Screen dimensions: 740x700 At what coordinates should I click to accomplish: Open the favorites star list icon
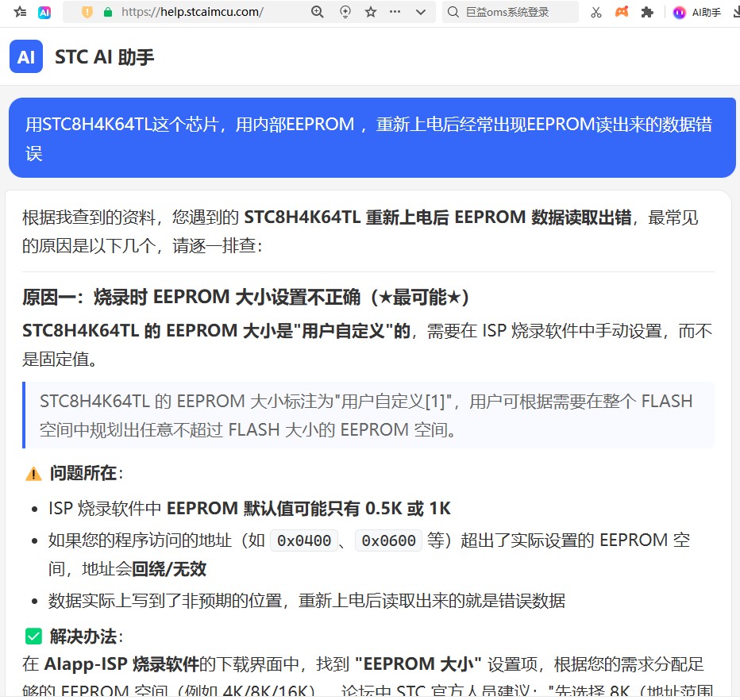coord(20,12)
